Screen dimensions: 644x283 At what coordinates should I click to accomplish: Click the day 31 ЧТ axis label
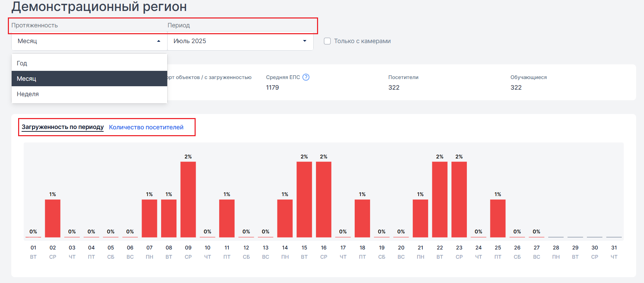614,252
